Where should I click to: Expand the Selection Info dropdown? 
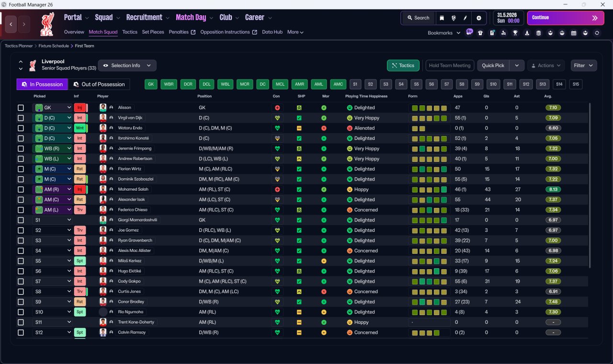tap(127, 66)
